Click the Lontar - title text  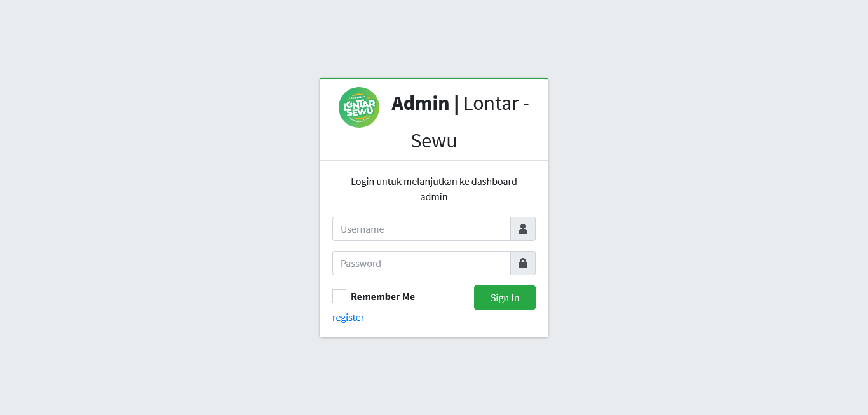point(496,103)
